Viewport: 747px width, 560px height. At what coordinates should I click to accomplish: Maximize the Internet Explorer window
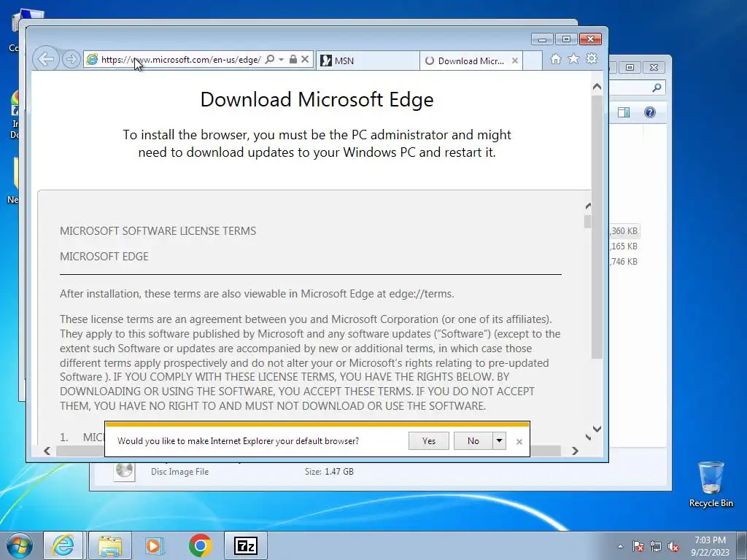click(x=566, y=39)
